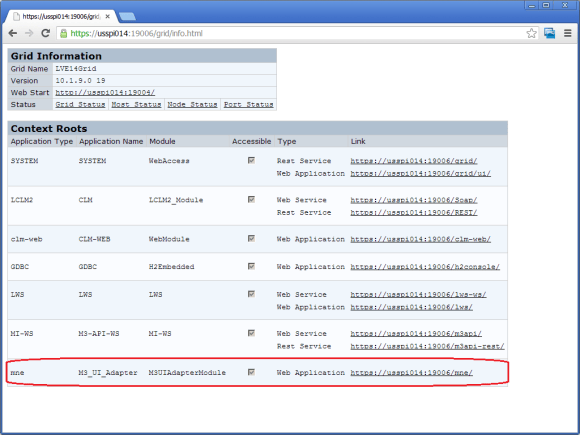
Task: Open a new browser tab
Action: pos(127,17)
